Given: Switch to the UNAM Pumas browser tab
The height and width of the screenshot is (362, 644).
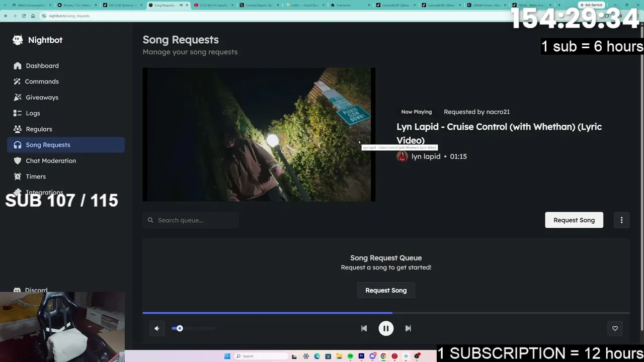Looking at the screenshot, I should click(x=486, y=5).
